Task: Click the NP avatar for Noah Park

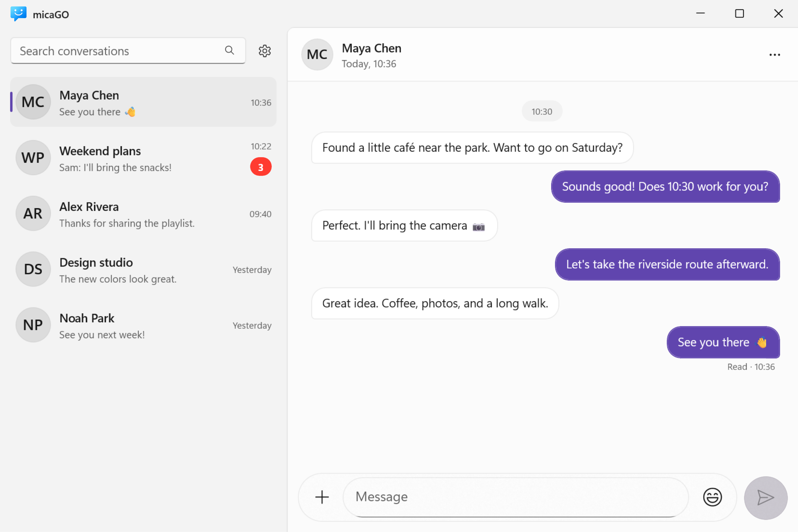Action: pos(33,325)
